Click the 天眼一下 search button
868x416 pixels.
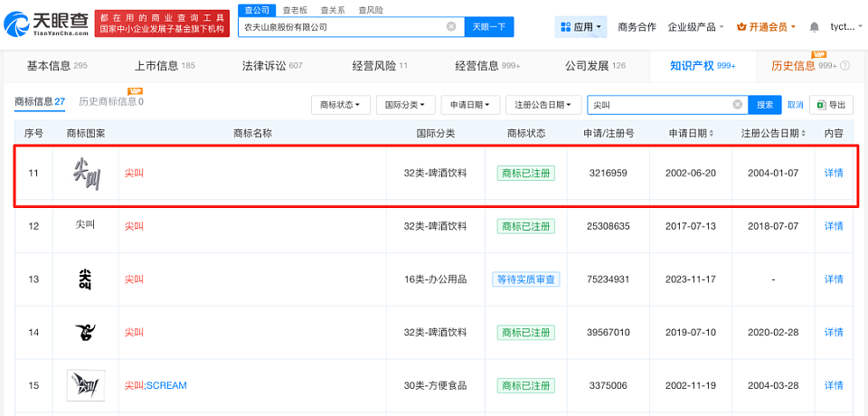pos(489,26)
